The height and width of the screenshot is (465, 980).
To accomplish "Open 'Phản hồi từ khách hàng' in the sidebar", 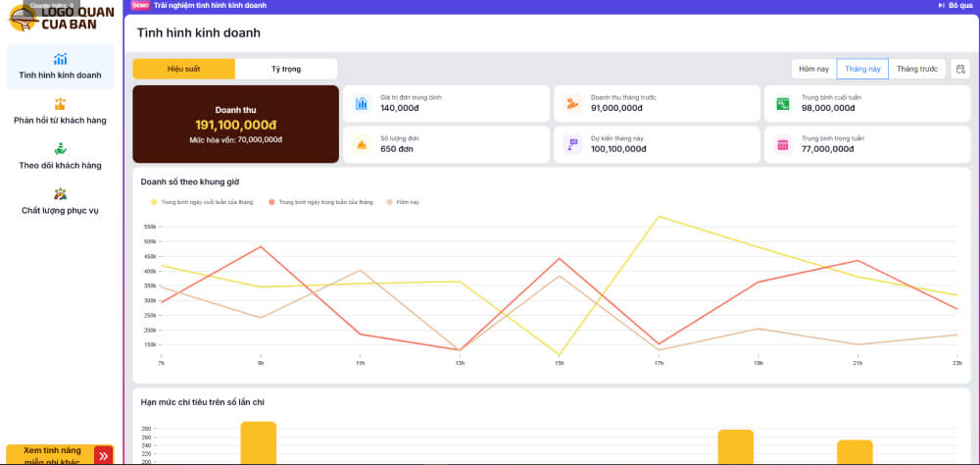I will tap(60, 111).
